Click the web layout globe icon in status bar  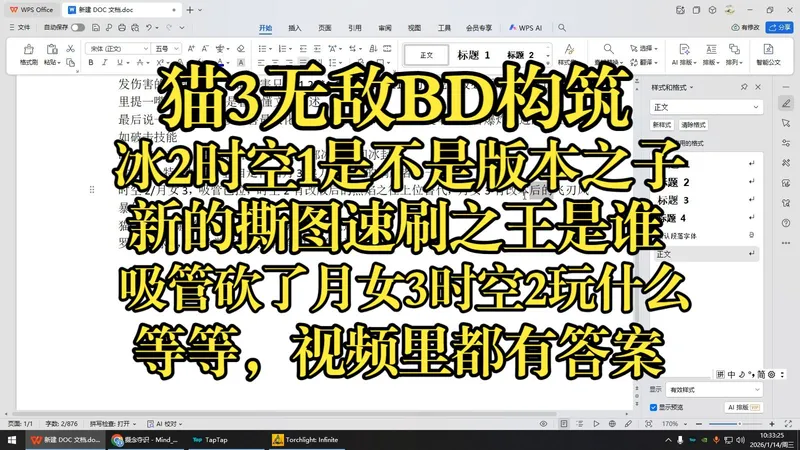pyautogui.click(x=612, y=423)
